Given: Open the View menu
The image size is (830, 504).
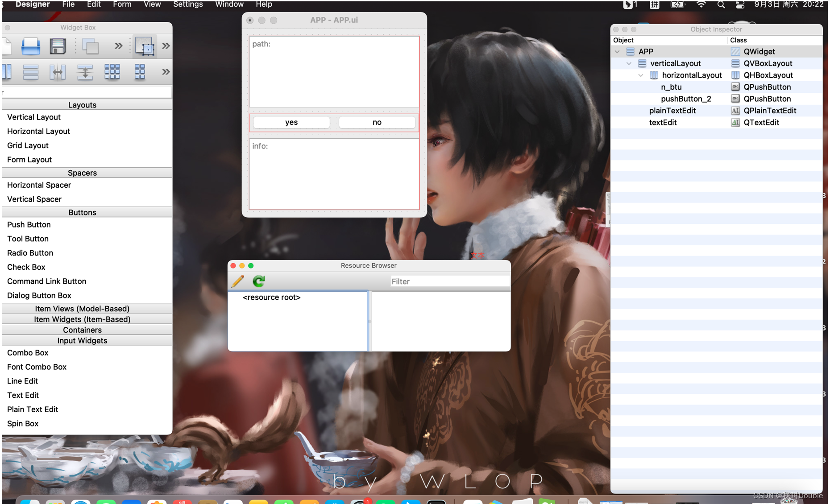Looking at the screenshot, I should click(x=152, y=4).
